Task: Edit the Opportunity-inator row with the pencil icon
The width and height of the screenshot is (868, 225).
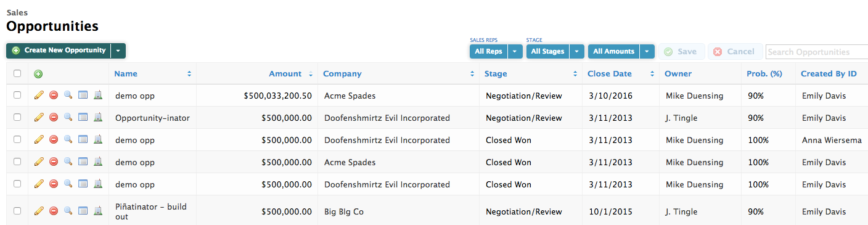Action: point(39,118)
